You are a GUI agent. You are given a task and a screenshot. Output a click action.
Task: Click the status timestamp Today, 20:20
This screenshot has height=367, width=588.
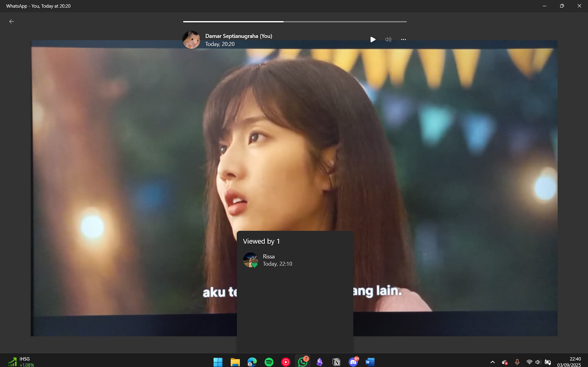pyautogui.click(x=220, y=44)
